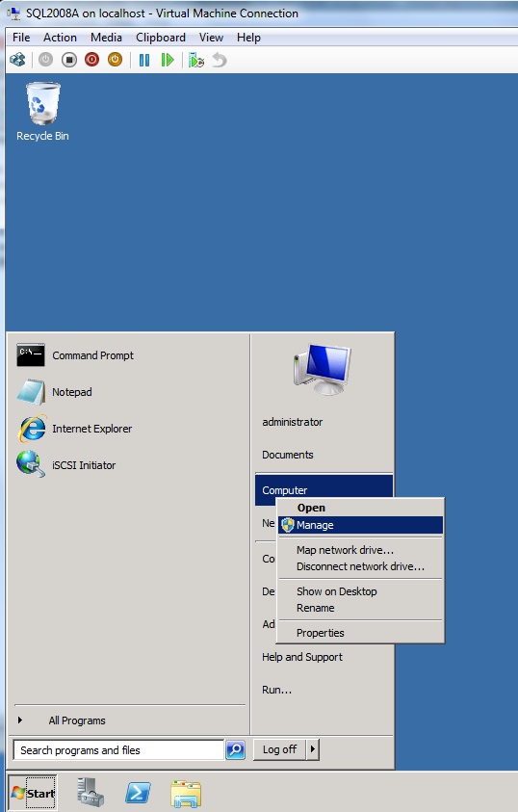This screenshot has height=812, width=518.
Task: Click the Revert undo arrow icon
Action: pos(220,60)
